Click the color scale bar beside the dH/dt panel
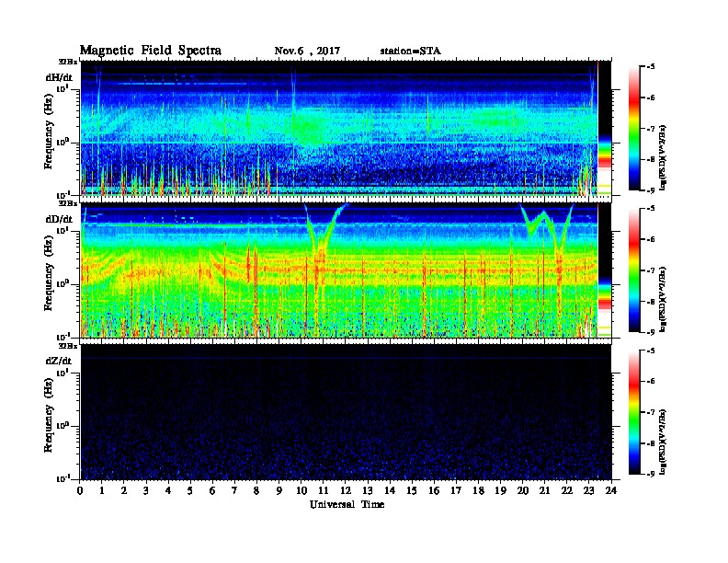The width and height of the screenshot is (728, 563). [x=634, y=128]
